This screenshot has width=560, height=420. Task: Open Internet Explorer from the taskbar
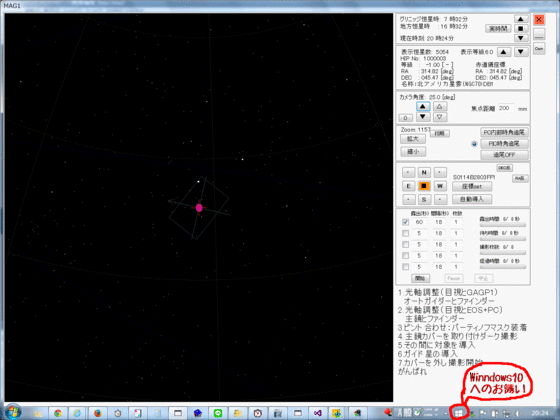tap(77, 413)
